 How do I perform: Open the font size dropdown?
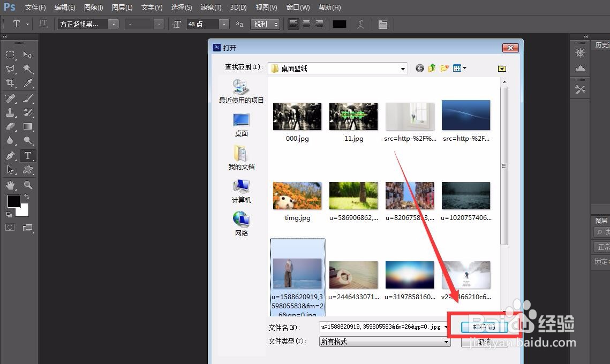click(x=224, y=24)
